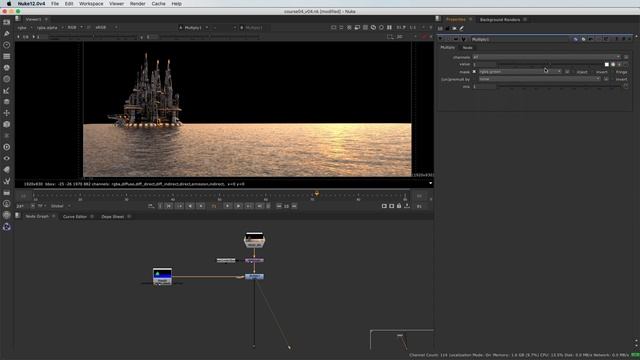Switch to the Background Renders tab

500,20
